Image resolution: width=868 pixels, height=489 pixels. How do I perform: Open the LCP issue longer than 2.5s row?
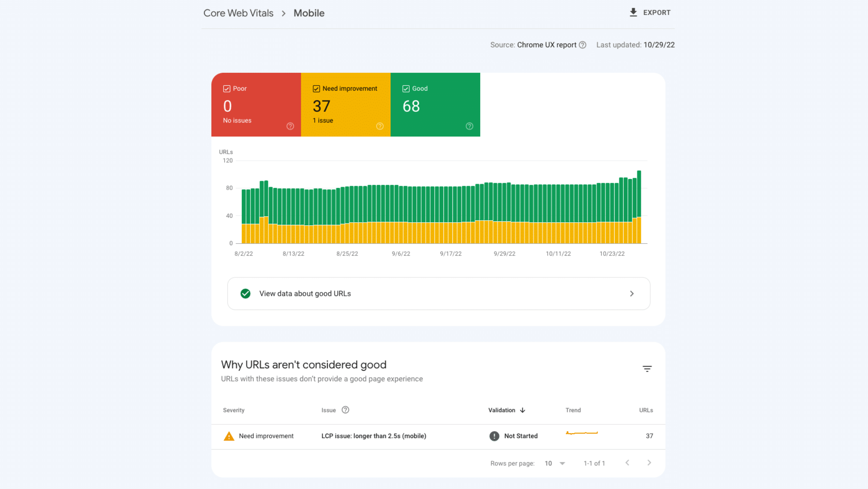point(438,436)
